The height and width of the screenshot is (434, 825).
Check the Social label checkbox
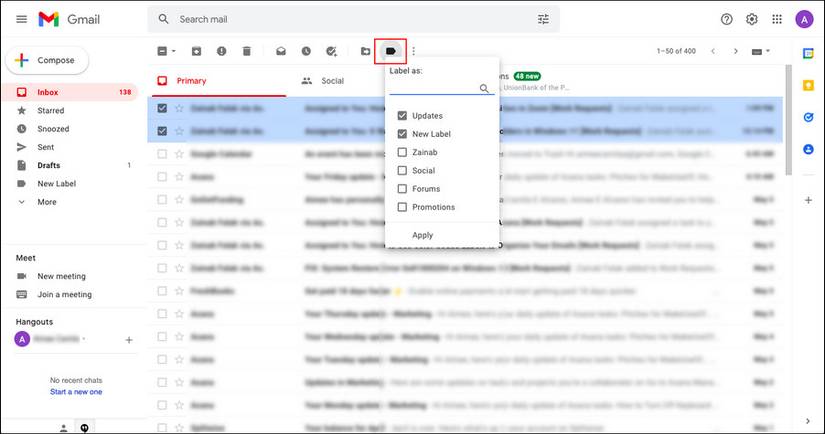[x=402, y=170]
